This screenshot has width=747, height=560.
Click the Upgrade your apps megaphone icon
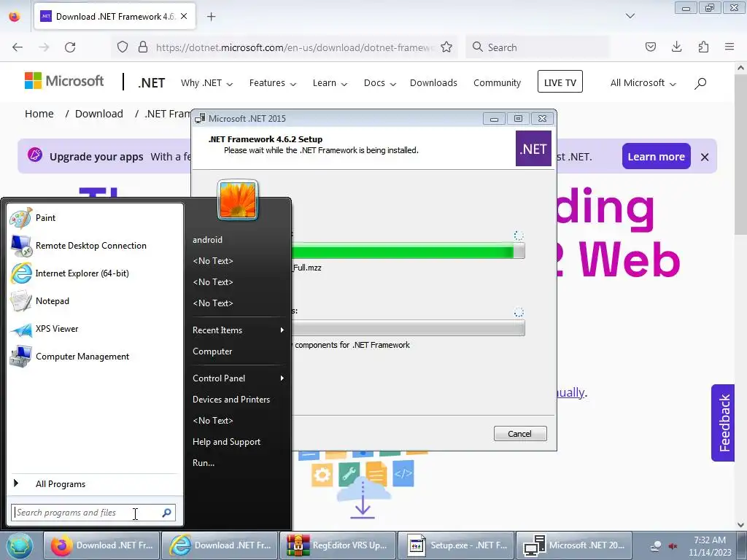(x=35, y=155)
